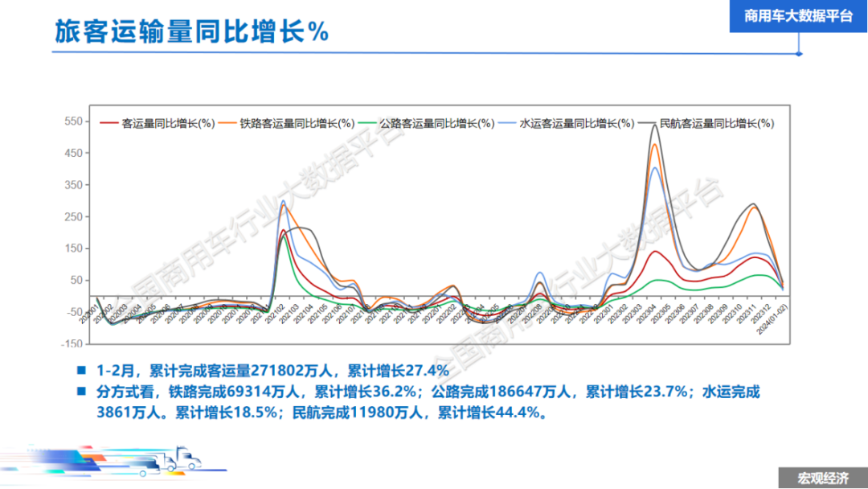The width and height of the screenshot is (868, 489).
Task: Click the light-blue 水运 curve peak near 400
Action: (x=654, y=168)
